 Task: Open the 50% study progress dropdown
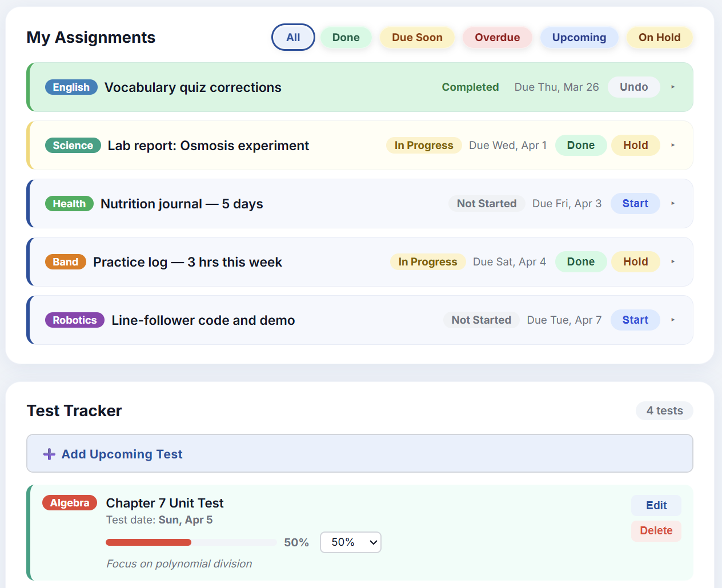click(350, 542)
